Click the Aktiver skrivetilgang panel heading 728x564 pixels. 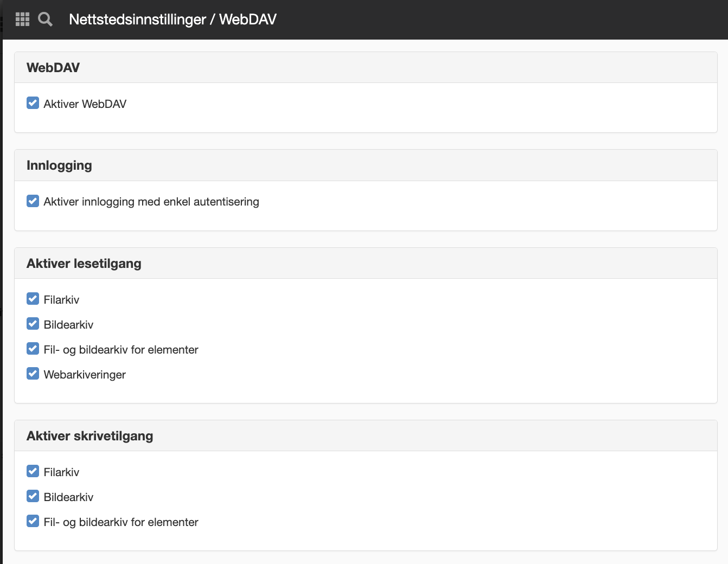click(90, 436)
